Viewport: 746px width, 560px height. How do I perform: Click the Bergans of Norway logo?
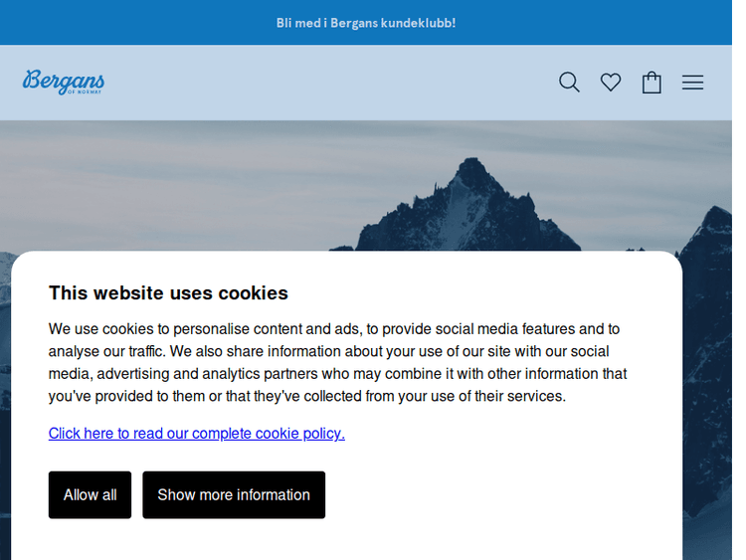[x=64, y=82]
